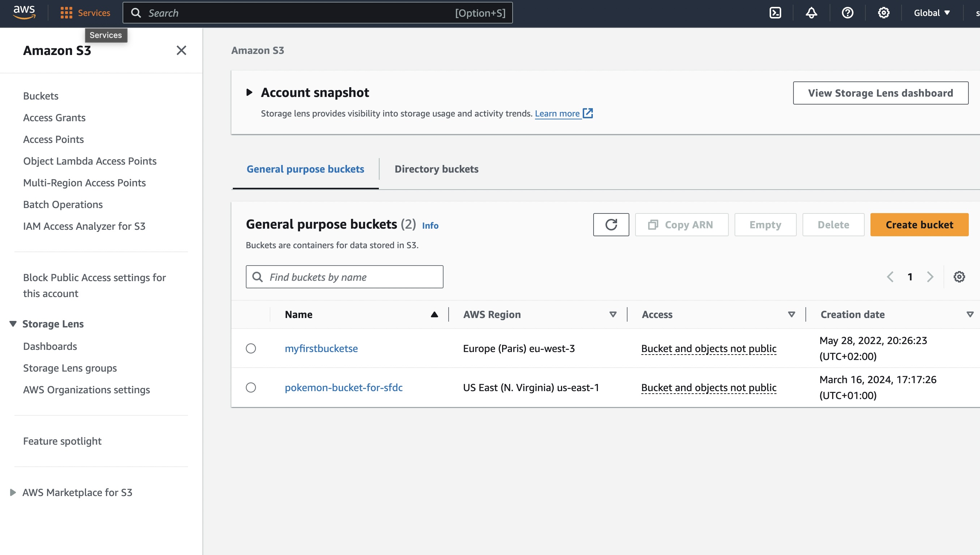Open the Global region dropdown
Image resolution: width=980 pixels, height=555 pixels.
(x=932, y=13)
